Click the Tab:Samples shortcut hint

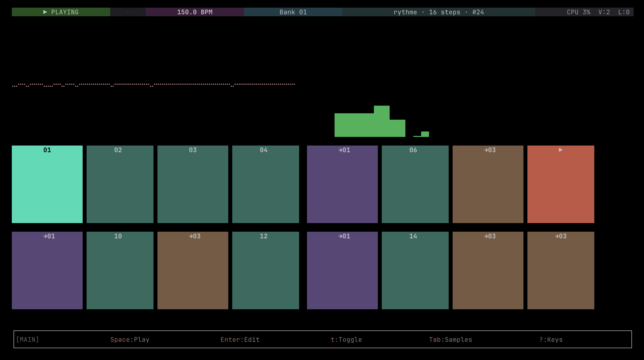450,340
